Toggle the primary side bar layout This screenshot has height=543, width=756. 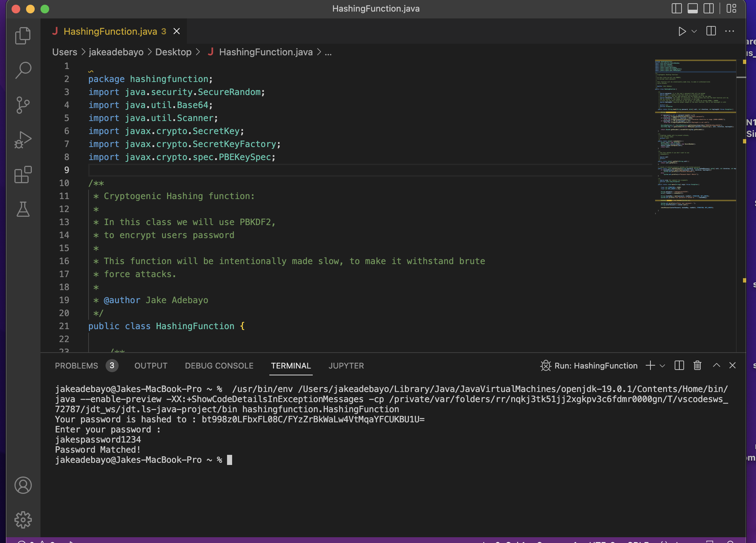(676, 8)
